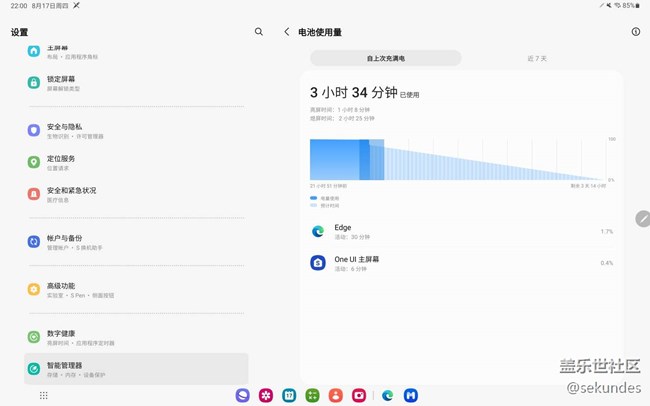Tap the S Pen floating edit icon

642,219
